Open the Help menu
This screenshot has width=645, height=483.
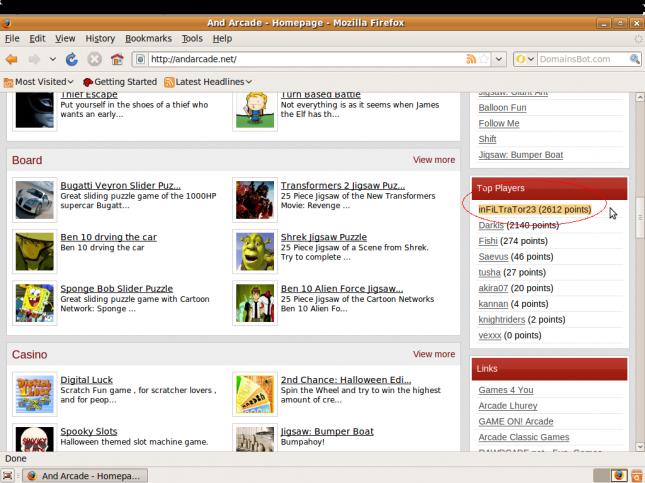222,39
